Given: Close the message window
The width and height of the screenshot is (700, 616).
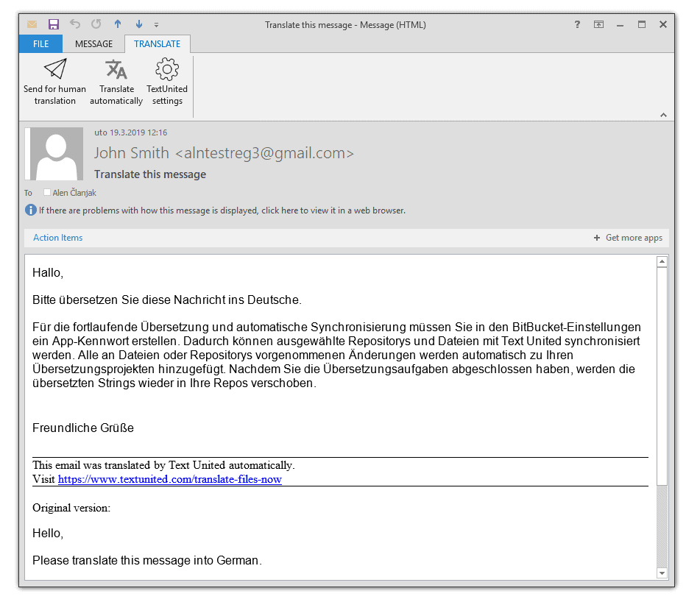Looking at the screenshot, I should click(x=663, y=24).
